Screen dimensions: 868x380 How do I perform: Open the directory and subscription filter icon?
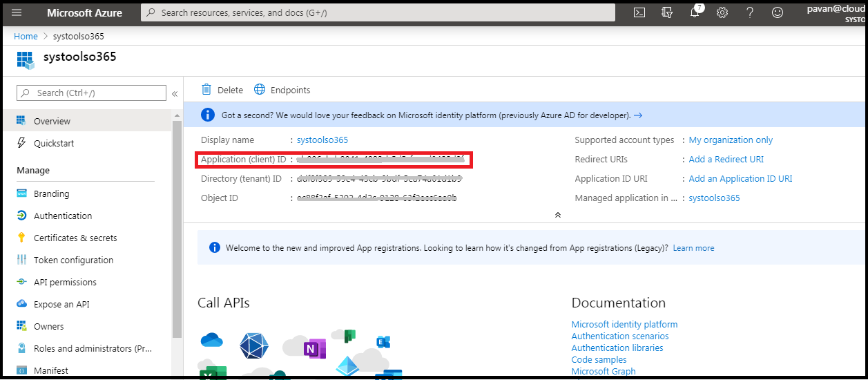[x=667, y=12]
